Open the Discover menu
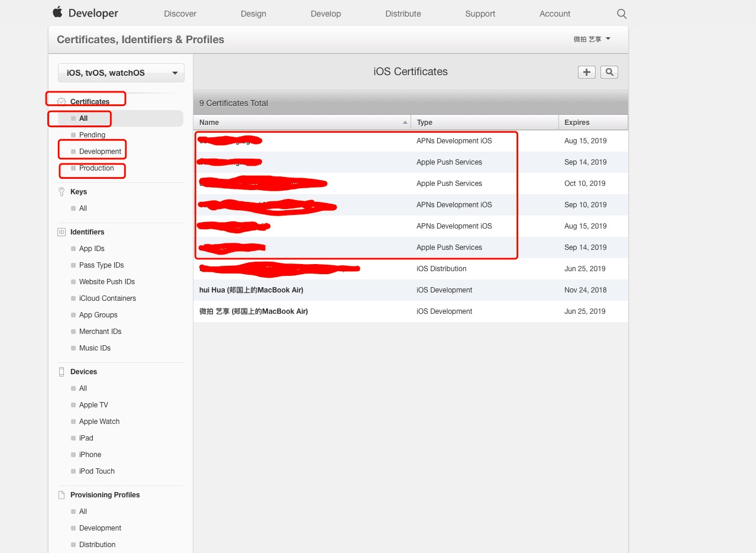756x553 pixels. point(180,14)
